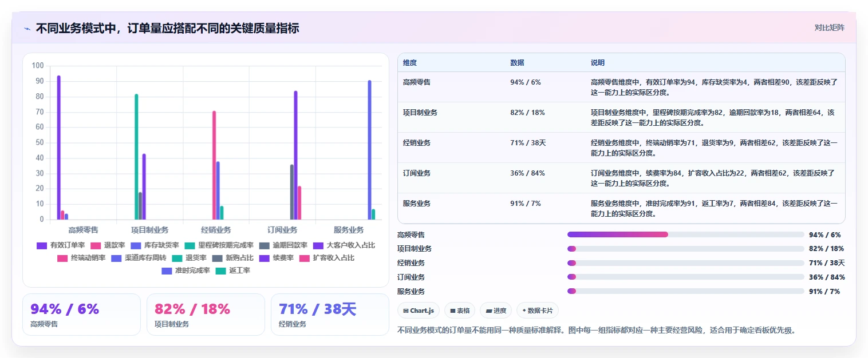868x358 pixels.
Task: Click the 项目制业务 progress bar
Action: 686,249
